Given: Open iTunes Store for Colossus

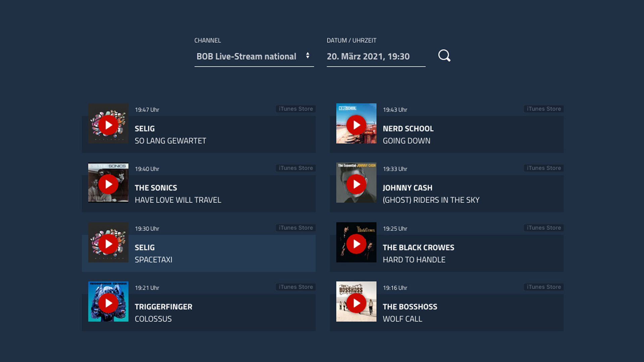Looking at the screenshot, I should [x=296, y=287].
